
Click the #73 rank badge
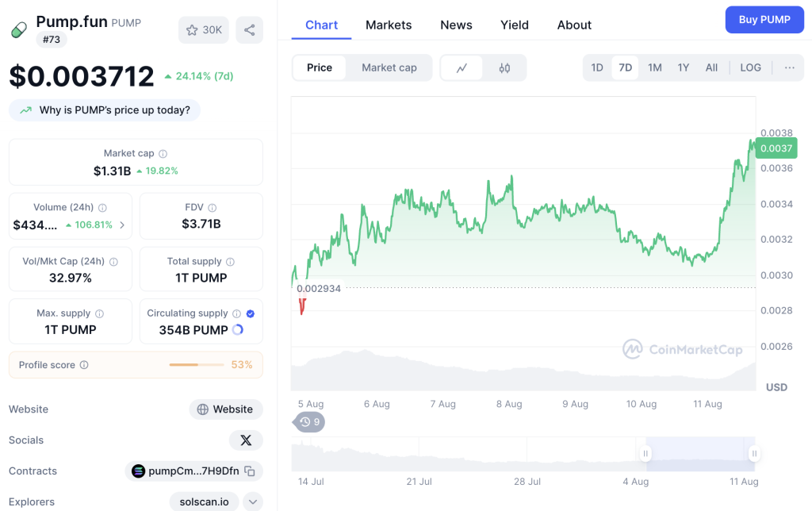tap(52, 40)
